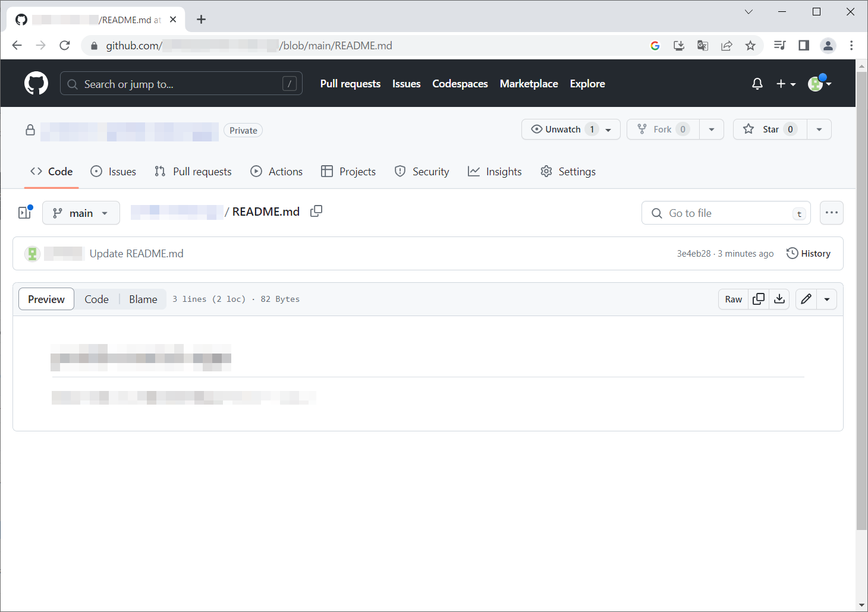868x612 pixels.
Task: Open the notifications bell
Action: (757, 84)
